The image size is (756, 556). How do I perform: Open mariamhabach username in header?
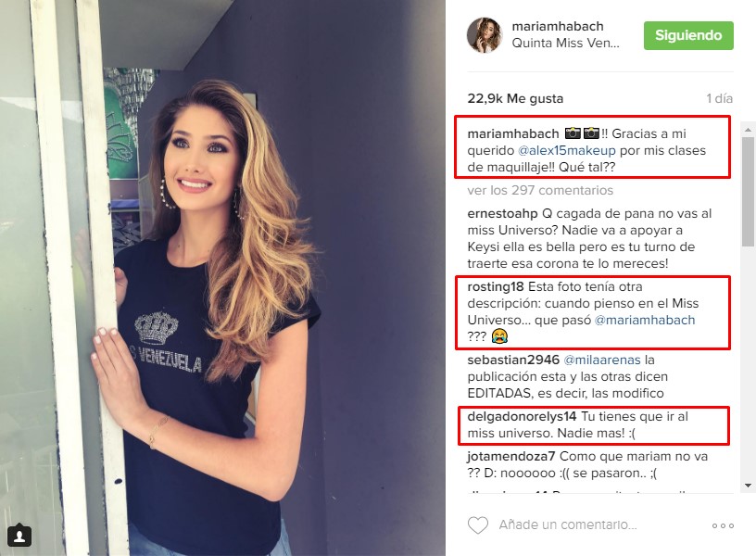tap(558, 26)
